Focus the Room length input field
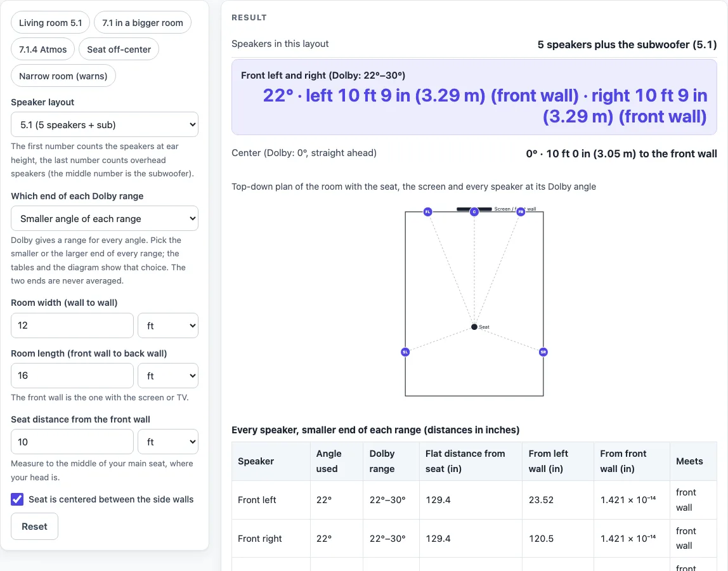Viewport: 728px width, 571px height. point(72,376)
